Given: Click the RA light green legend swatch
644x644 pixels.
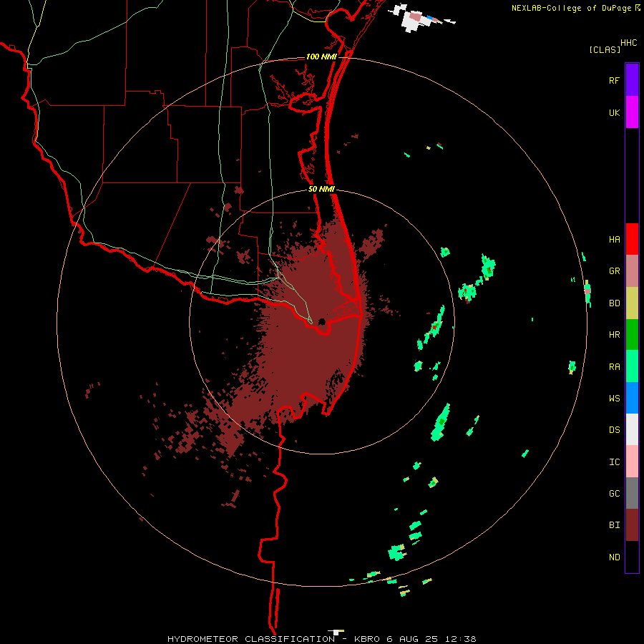Looking at the screenshot, I should (632, 366).
